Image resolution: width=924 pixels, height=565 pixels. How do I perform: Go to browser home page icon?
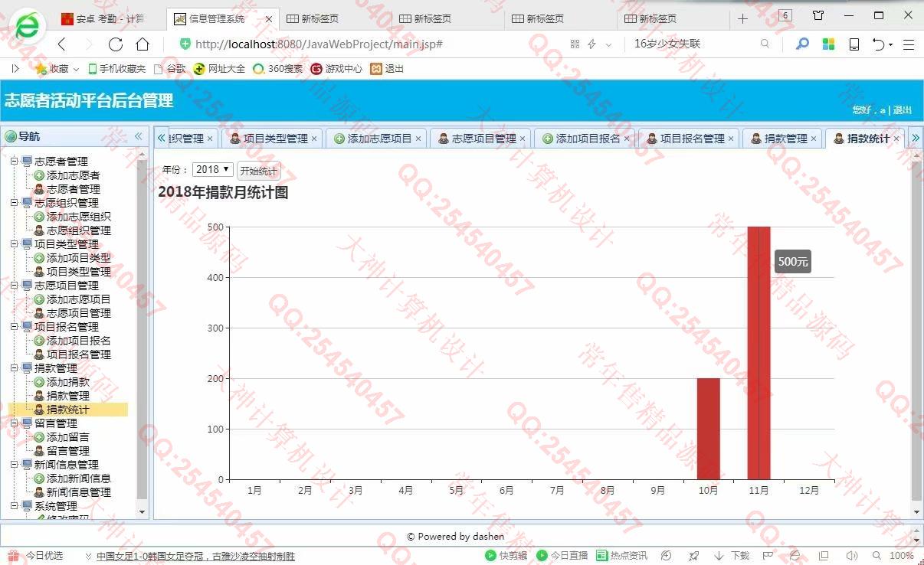pos(143,44)
